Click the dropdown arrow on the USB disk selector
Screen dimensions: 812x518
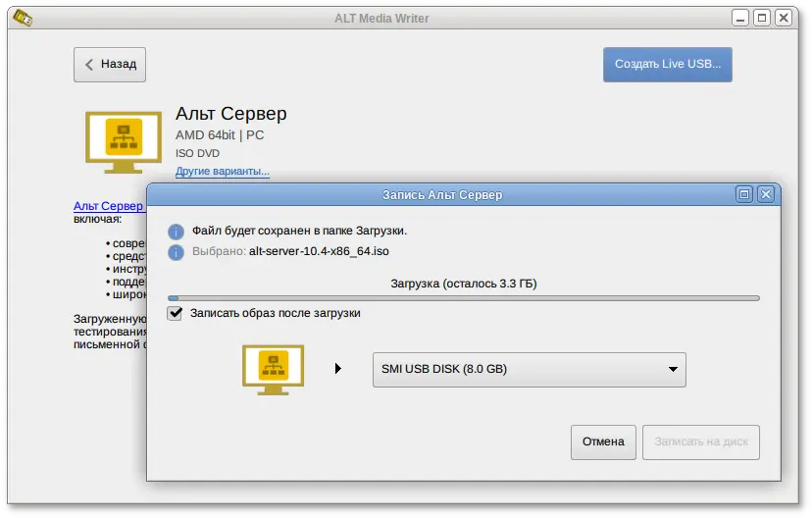click(x=673, y=370)
